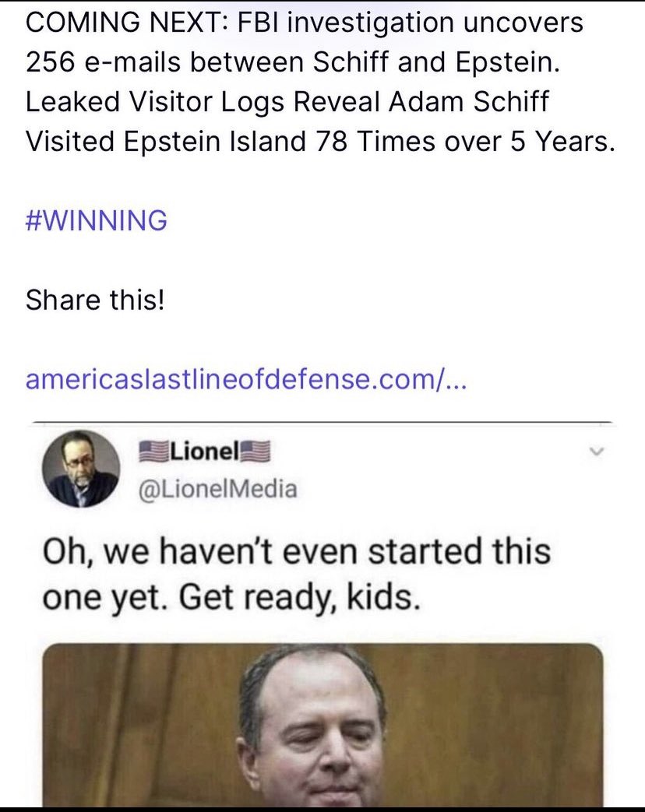Click the "COMING NEXT" heading text

click(122, 23)
